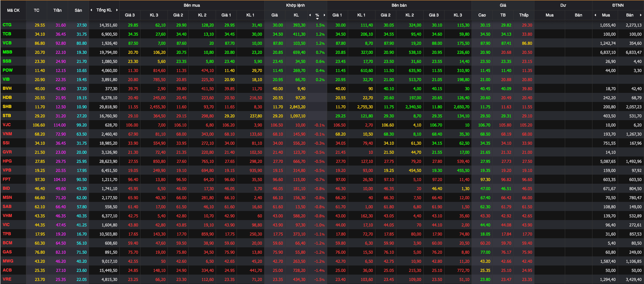Open the FPT stock symbol
The height and width of the screenshot is (284, 644).
[x=7, y=179]
